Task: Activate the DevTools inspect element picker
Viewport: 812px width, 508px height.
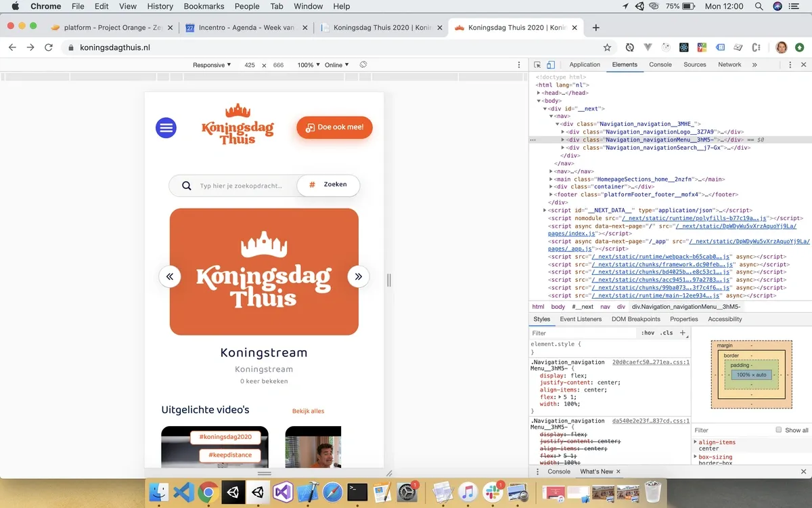Action: [537, 65]
